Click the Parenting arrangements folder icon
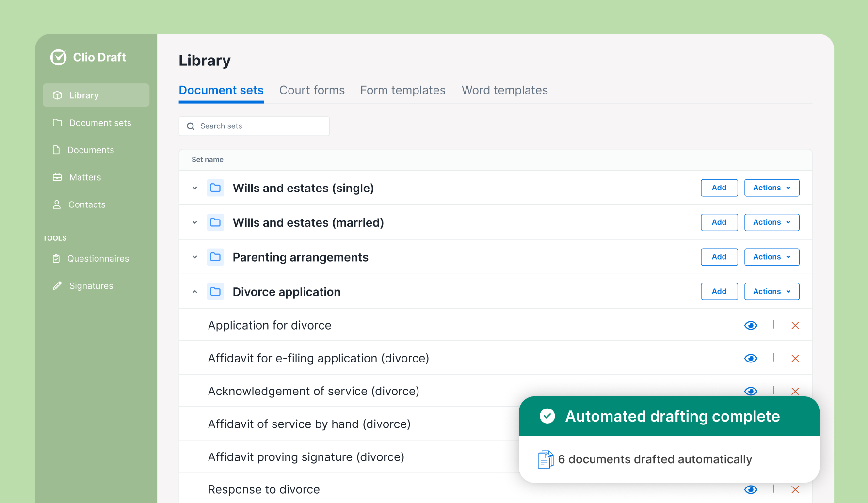This screenshot has height=503, width=868. [215, 257]
